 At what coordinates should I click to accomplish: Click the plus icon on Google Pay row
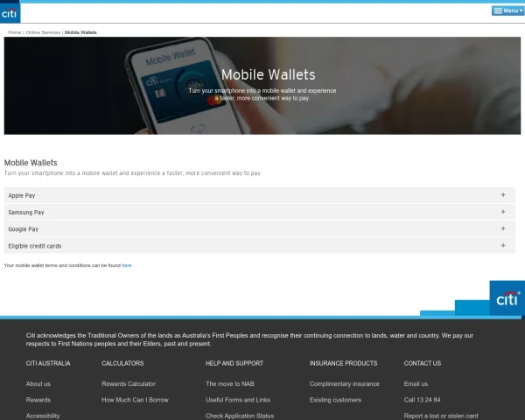pos(503,228)
